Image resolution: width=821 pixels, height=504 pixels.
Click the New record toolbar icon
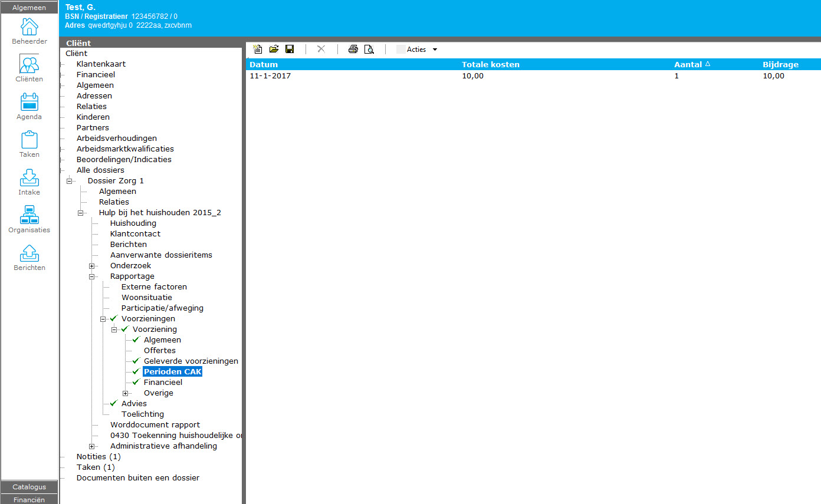click(x=258, y=50)
